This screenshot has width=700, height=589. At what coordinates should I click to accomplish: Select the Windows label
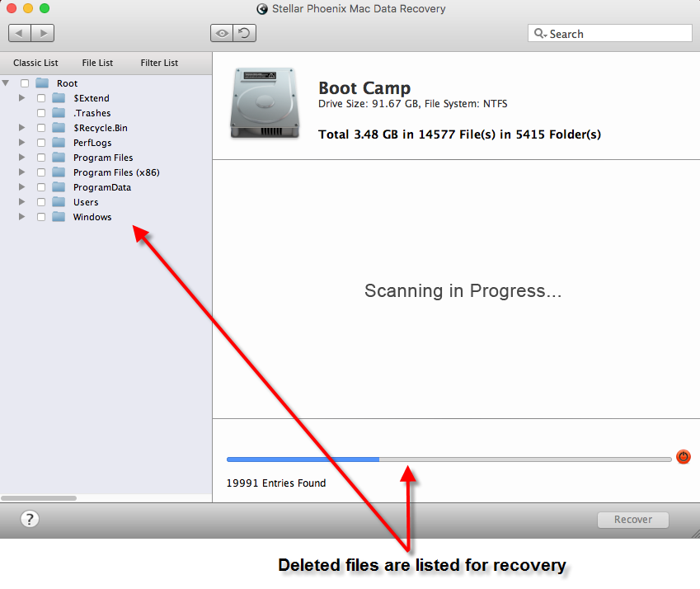pos(92,217)
